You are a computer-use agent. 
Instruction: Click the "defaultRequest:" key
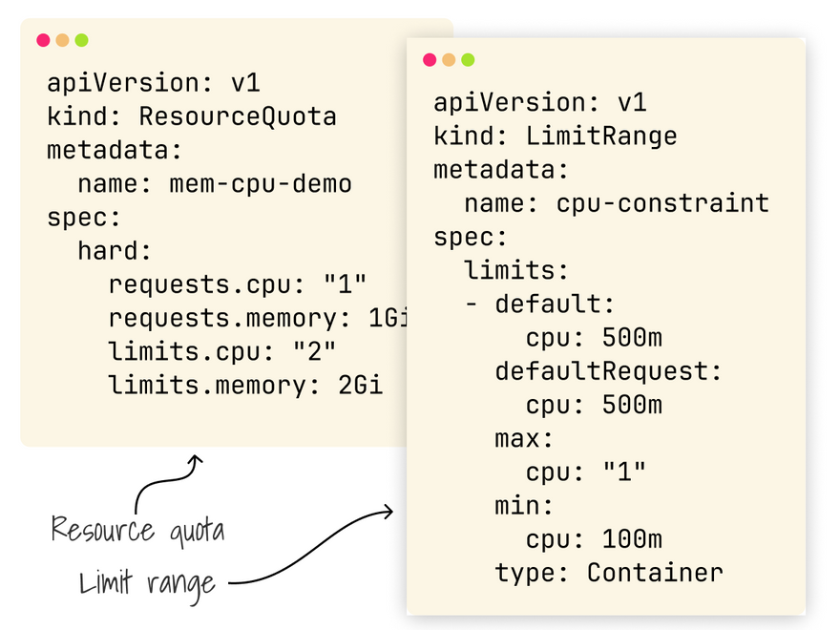(608, 370)
